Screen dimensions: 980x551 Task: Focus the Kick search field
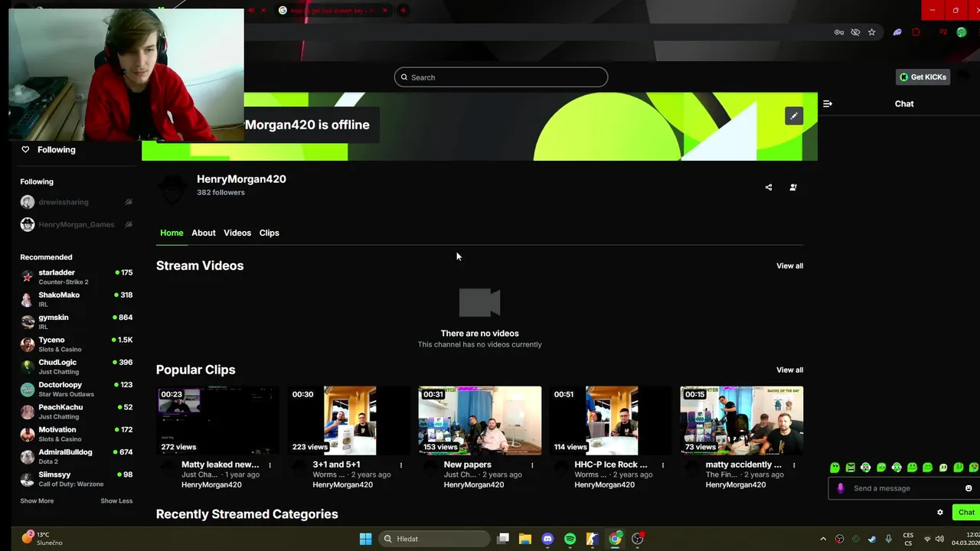point(501,77)
